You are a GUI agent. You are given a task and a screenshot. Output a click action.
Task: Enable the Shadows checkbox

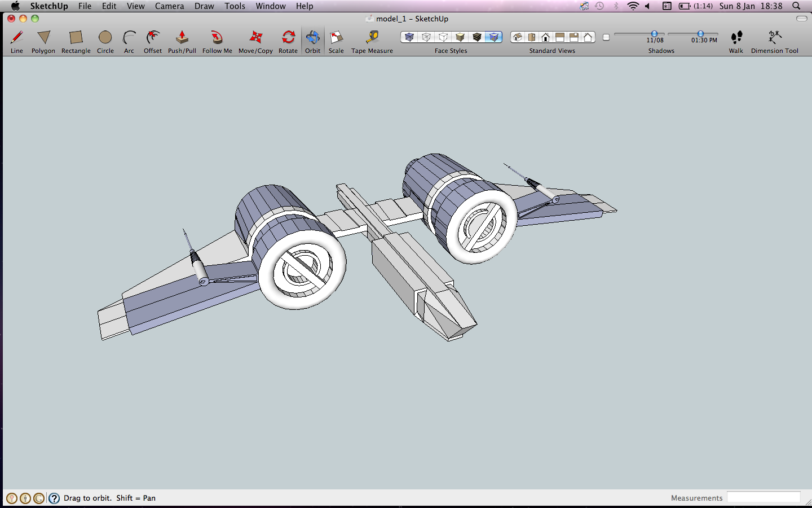605,37
